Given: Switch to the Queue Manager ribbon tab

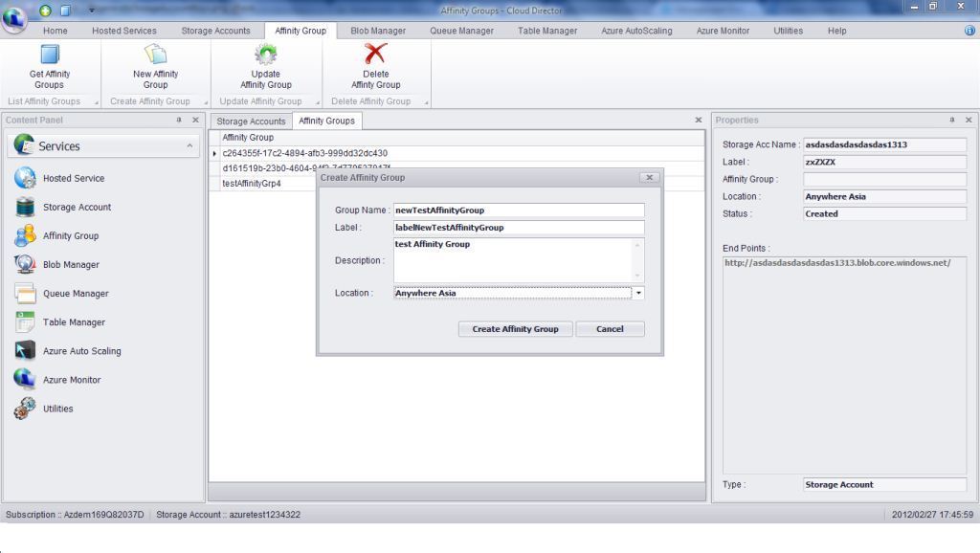Looking at the screenshot, I should coord(462,31).
